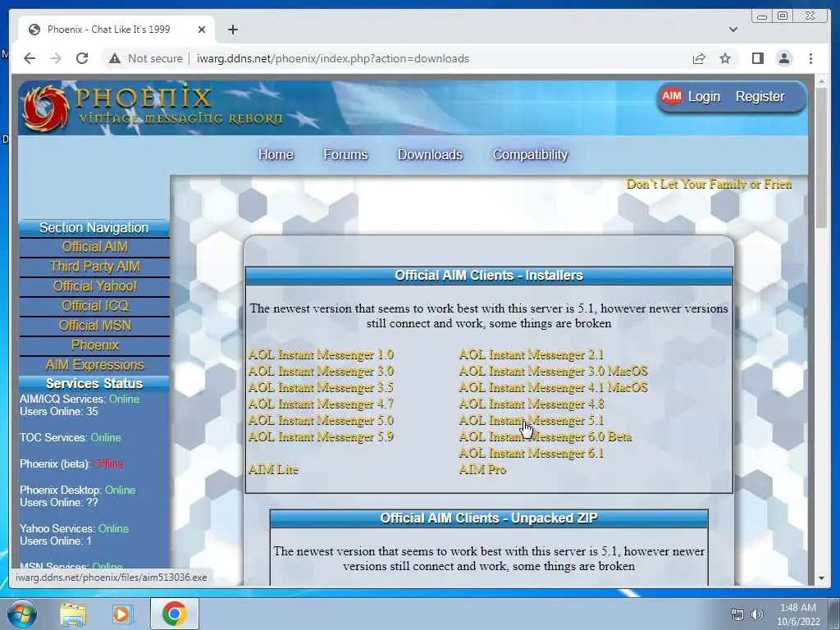Launch Windows Media Player from taskbar
Screen dimensions: 840x630
pyautogui.click(x=122, y=614)
